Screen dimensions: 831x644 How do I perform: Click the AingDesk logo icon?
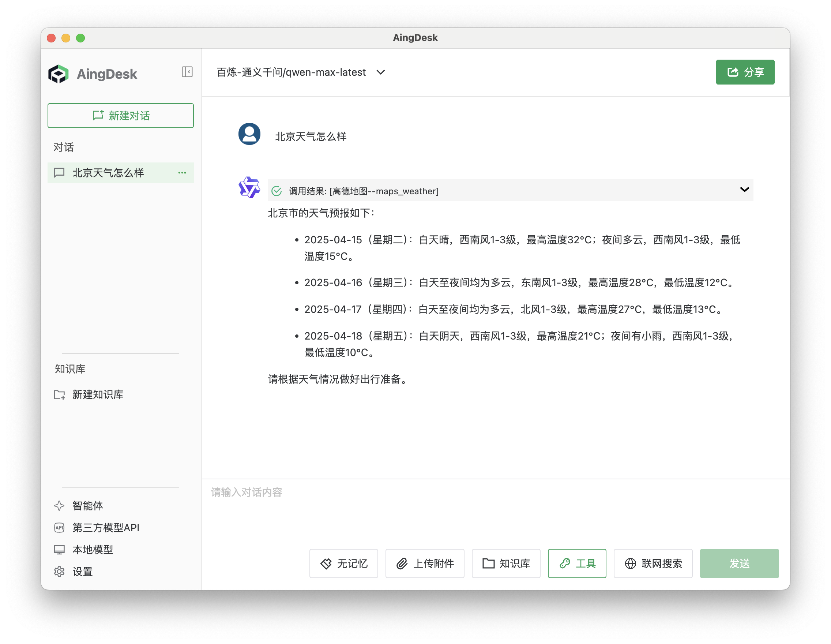tap(59, 74)
